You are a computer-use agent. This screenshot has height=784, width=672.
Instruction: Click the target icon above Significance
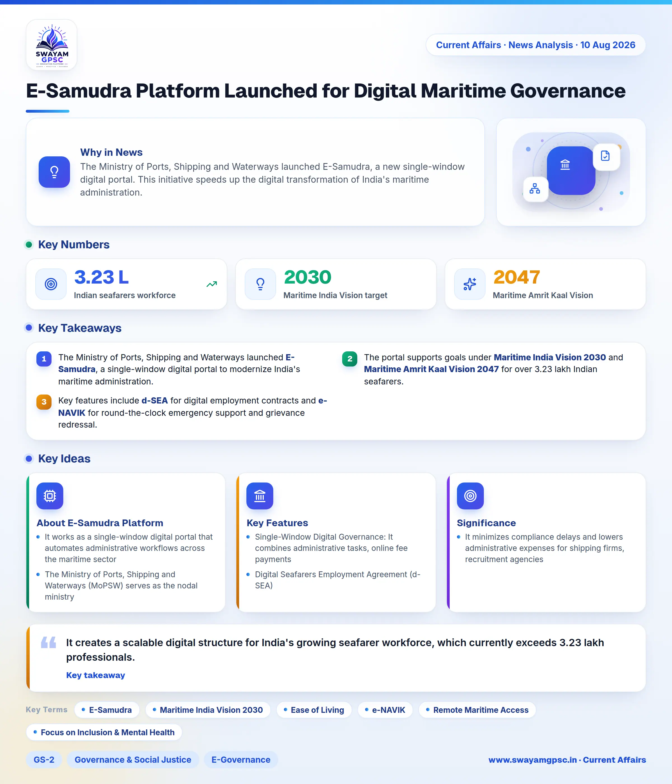coord(470,496)
